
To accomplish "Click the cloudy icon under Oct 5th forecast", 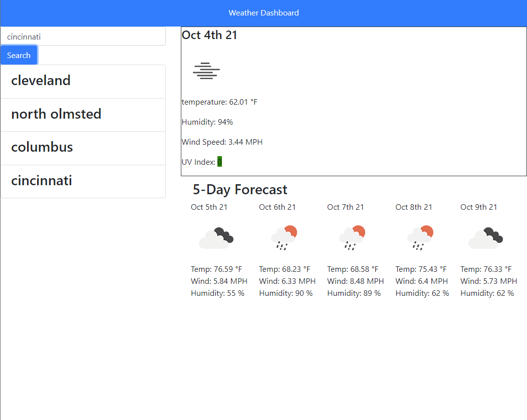I will (x=216, y=237).
